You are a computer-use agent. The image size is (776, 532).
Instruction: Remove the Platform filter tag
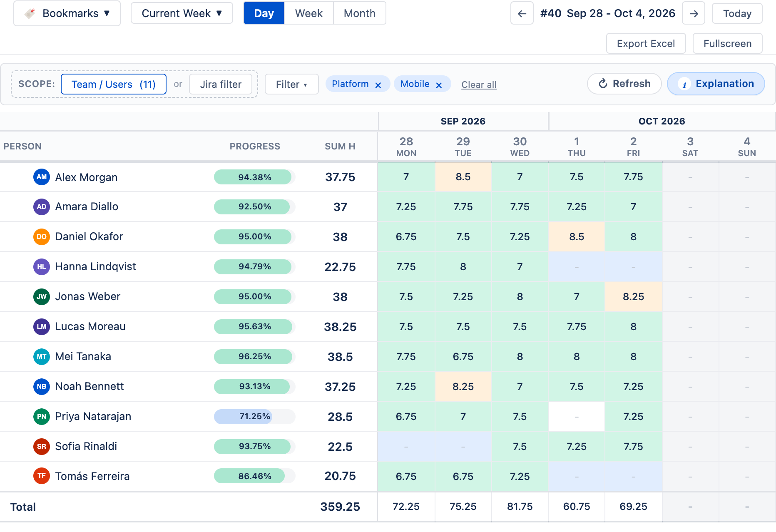click(378, 85)
